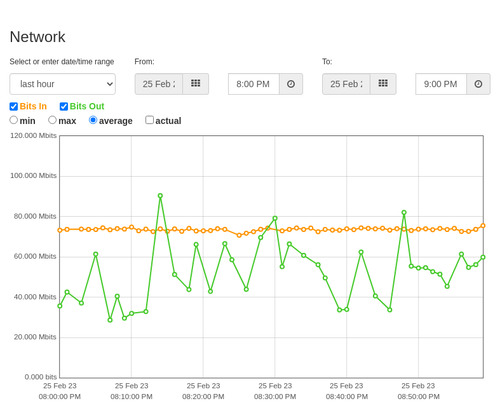Select the max radio button
This screenshot has height=403, width=500.
(52, 120)
